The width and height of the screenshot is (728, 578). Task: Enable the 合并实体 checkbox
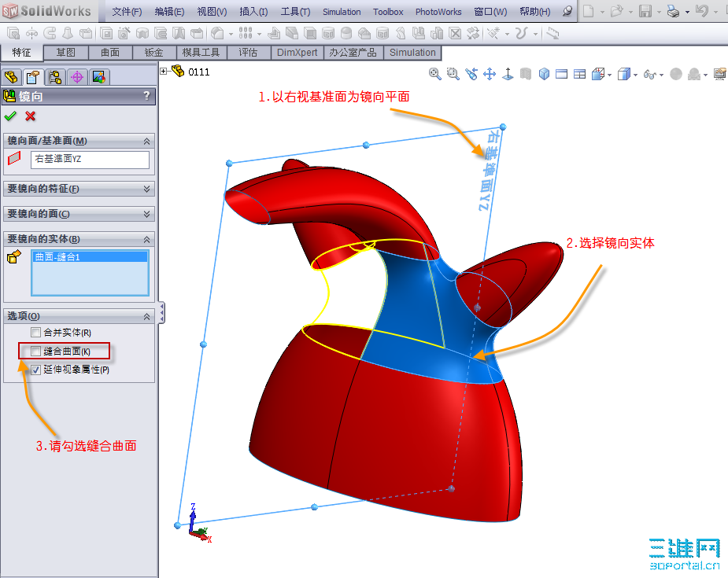tap(35, 332)
